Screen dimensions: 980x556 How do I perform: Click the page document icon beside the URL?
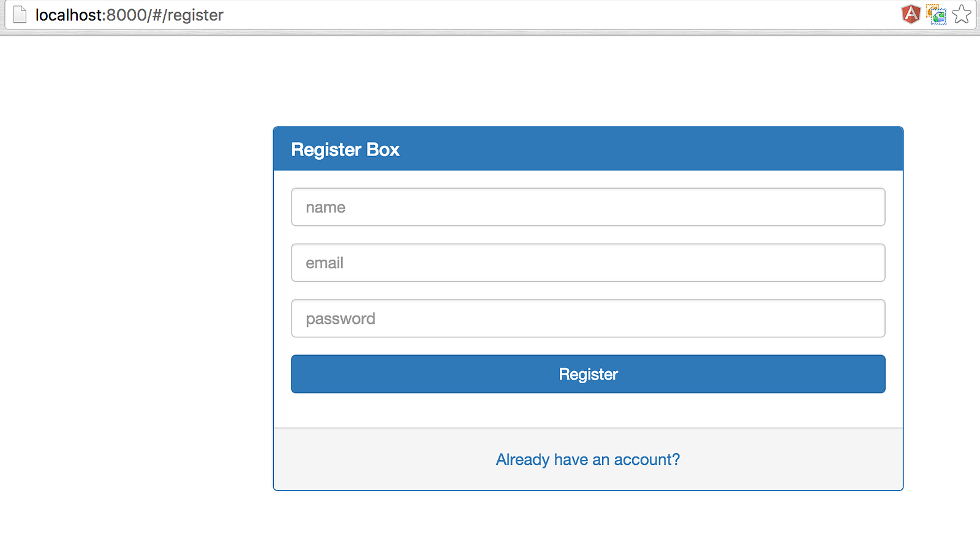click(x=20, y=15)
